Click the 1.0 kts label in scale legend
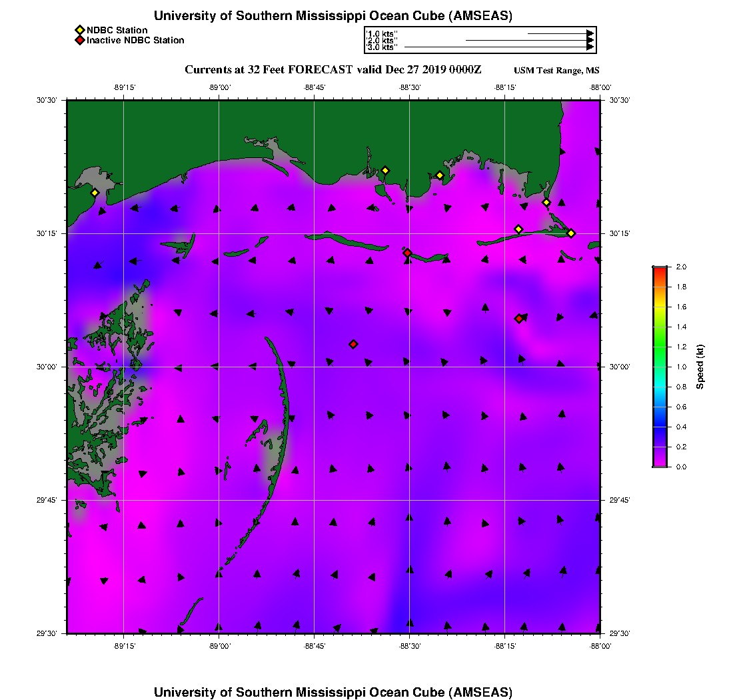733x700 pixels. [382, 33]
